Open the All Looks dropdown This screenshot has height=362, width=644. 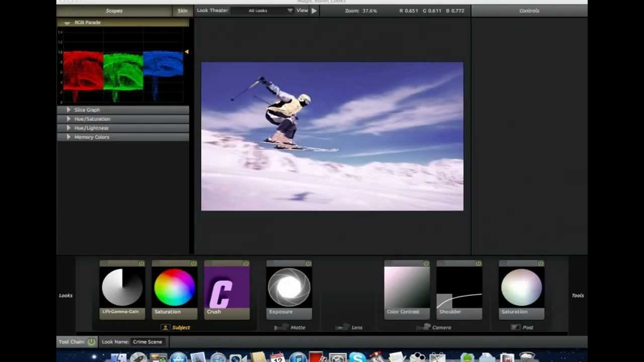(263, 11)
